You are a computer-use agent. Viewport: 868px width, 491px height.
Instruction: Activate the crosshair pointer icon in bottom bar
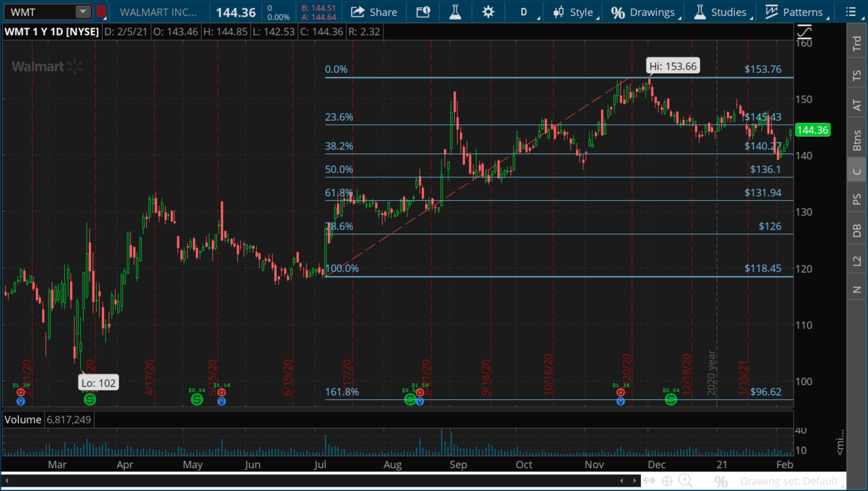[667, 481]
